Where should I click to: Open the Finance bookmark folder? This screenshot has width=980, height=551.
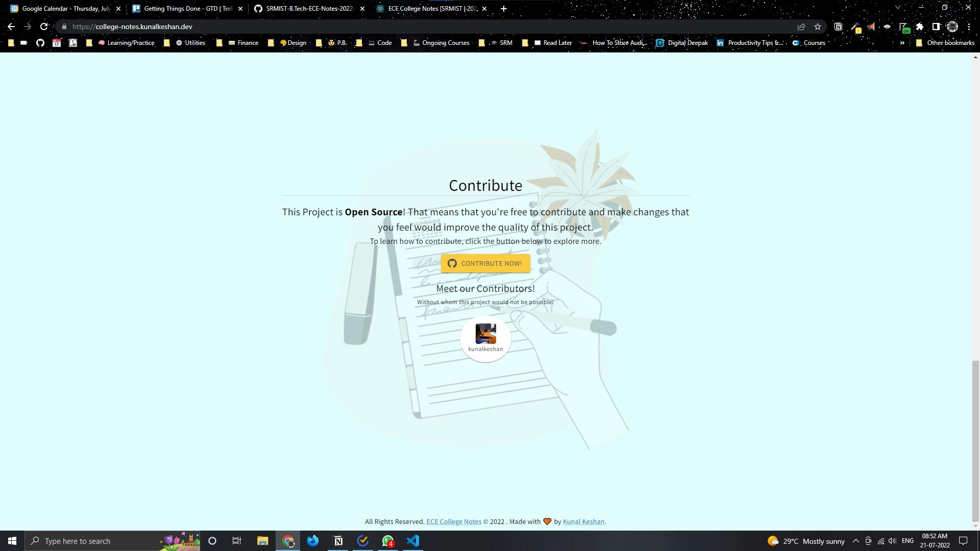[237, 43]
